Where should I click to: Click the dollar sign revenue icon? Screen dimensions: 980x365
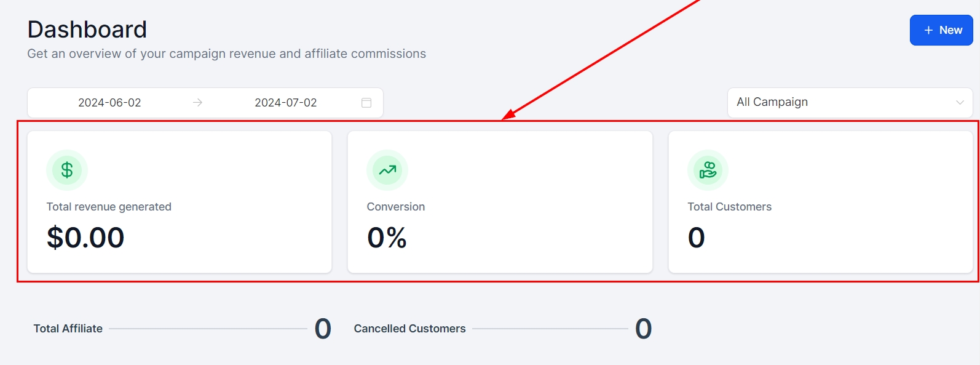(x=67, y=170)
